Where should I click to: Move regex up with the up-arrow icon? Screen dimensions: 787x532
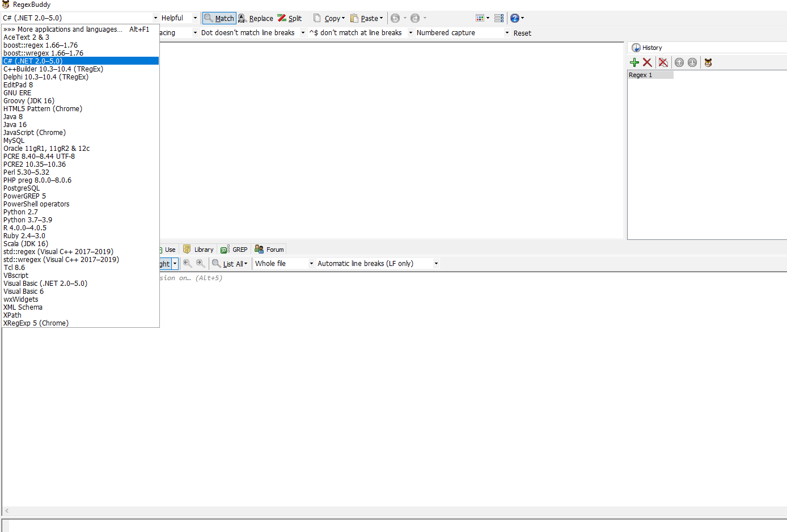679,62
